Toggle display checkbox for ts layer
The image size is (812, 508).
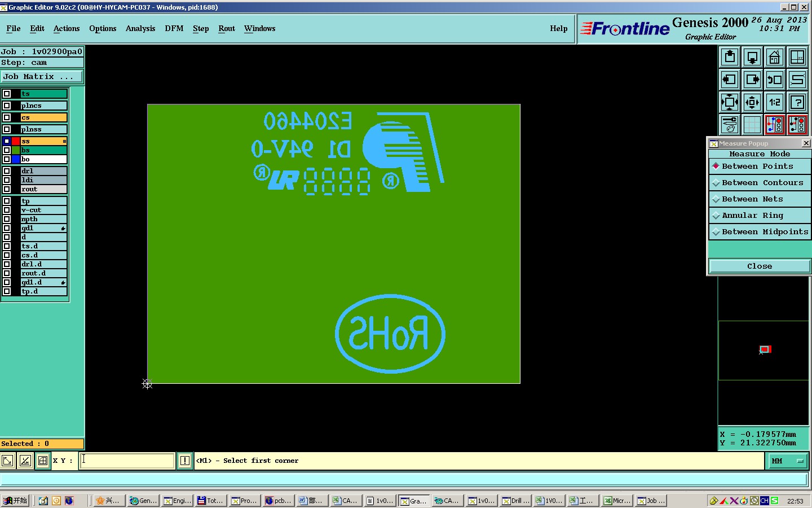click(7, 94)
